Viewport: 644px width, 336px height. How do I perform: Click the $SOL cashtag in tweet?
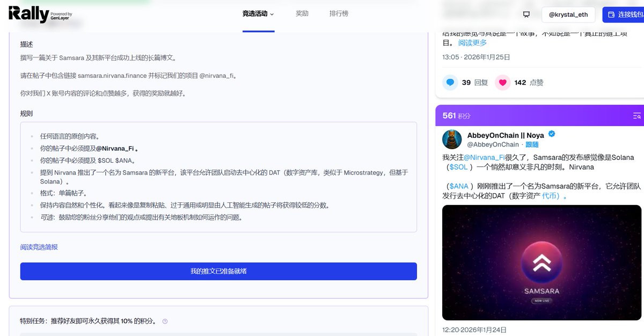(x=458, y=167)
